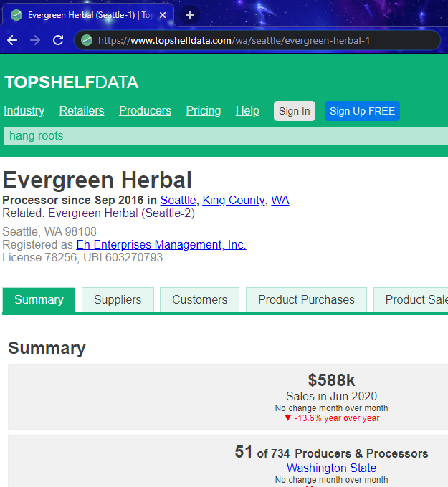Open Eh Enterprises Management, Inc. link
Screen dimensions: 448x487
point(161,245)
